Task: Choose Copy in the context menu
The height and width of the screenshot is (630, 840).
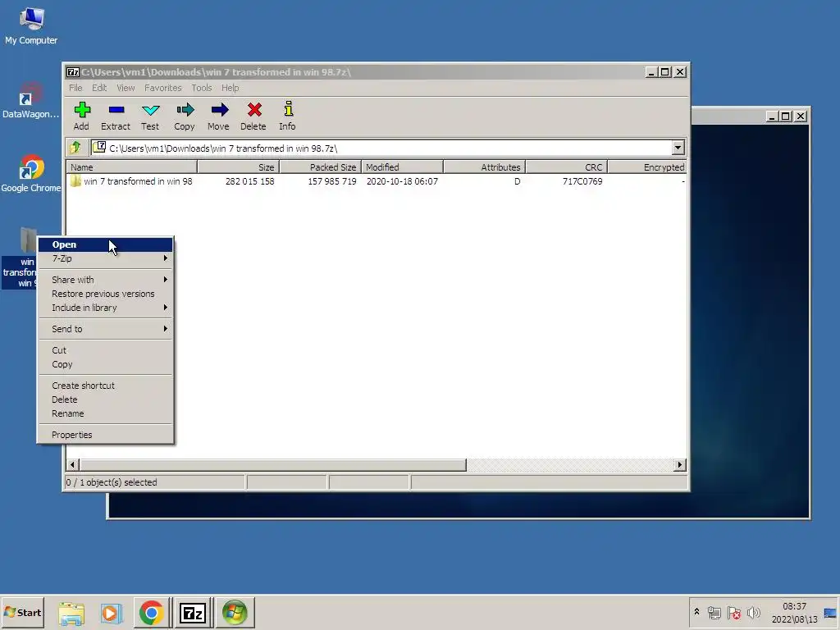Action: [x=106, y=364]
